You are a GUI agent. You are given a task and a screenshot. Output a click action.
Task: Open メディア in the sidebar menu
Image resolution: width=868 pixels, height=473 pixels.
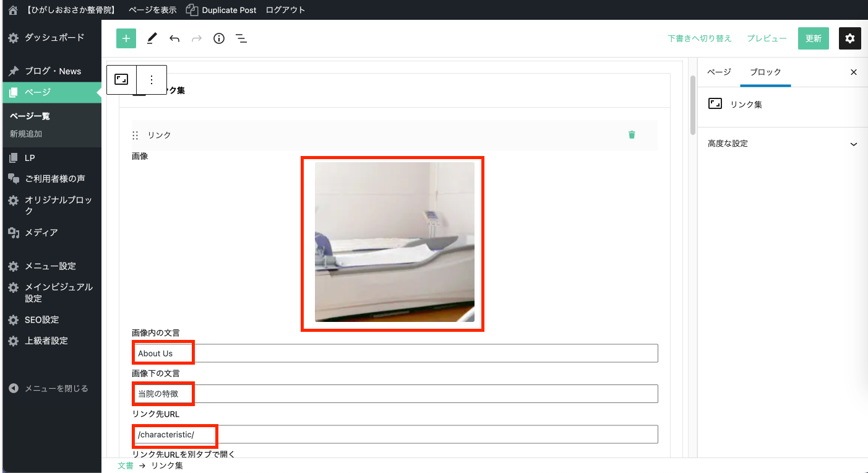point(41,233)
